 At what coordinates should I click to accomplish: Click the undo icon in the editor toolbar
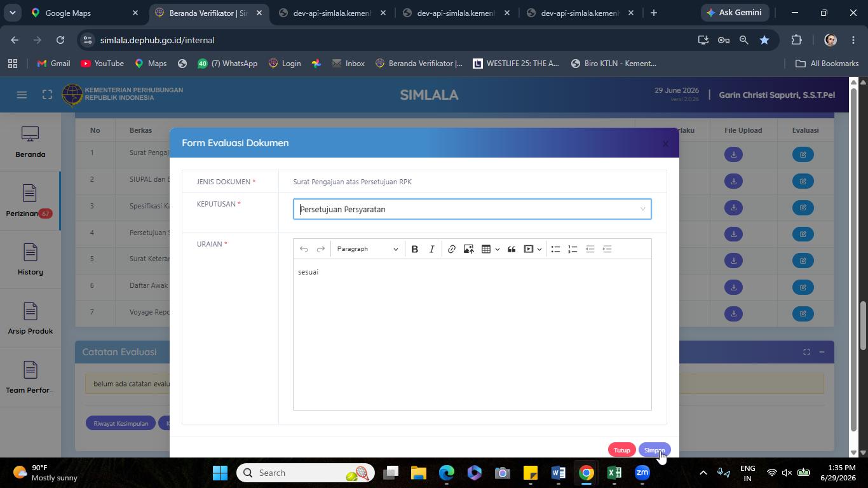coord(304,249)
